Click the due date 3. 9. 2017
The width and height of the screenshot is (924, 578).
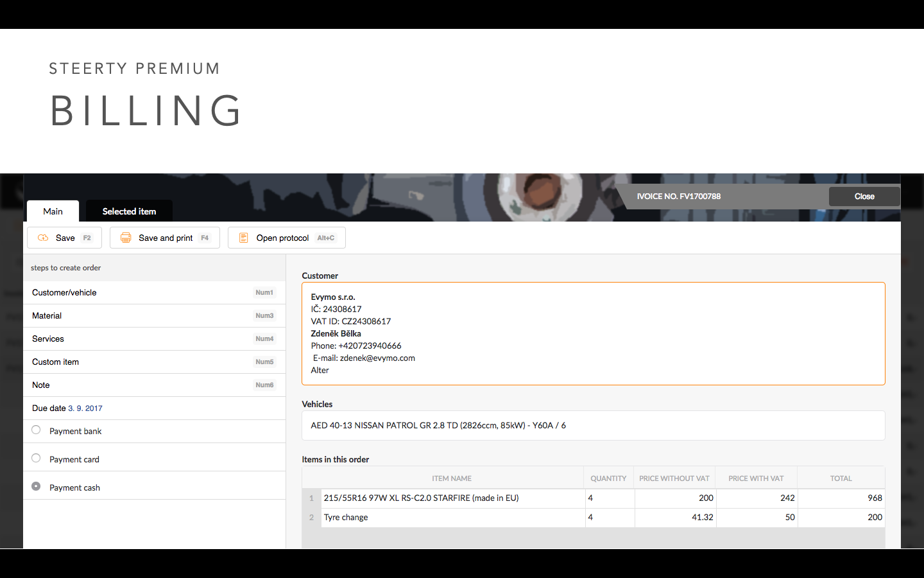[x=85, y=408]
